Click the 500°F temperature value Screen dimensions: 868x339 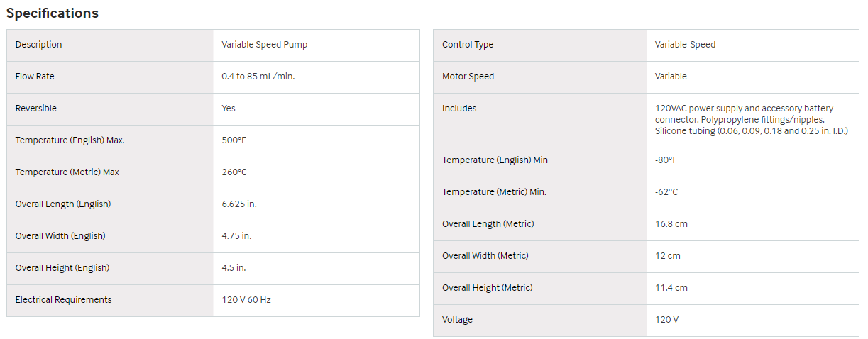click(x=234, y=140)
